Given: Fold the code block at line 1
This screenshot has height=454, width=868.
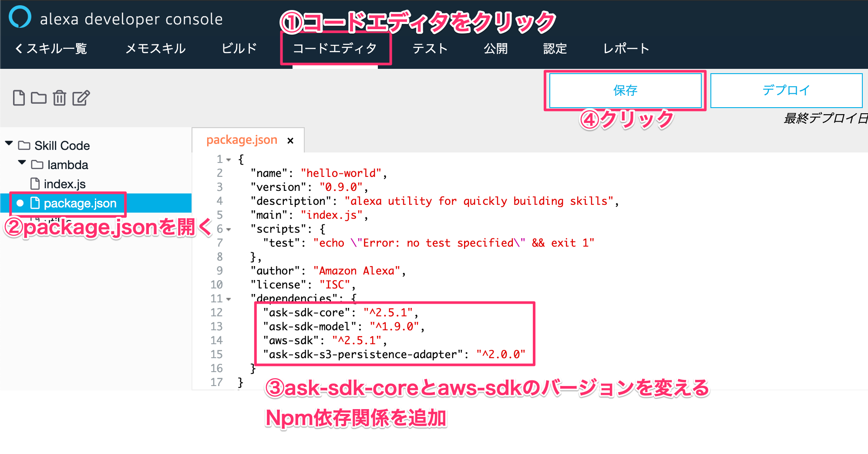Looking at the screenshot, I should pyautogui.click(x=229, y=160).
